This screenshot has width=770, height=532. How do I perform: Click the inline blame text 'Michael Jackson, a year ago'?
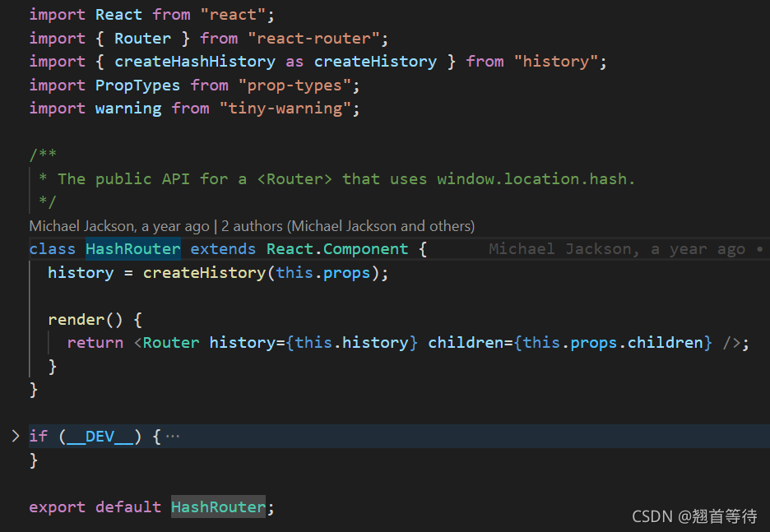point(617,249)
